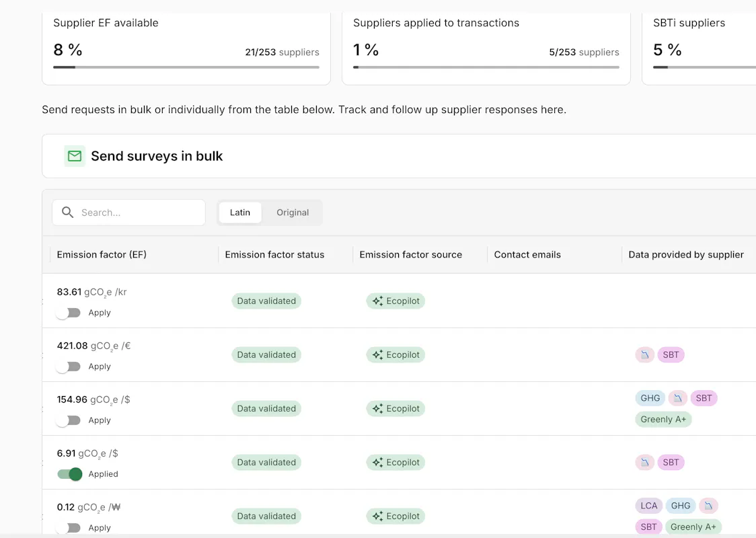Switch to the Original name view

293,213
